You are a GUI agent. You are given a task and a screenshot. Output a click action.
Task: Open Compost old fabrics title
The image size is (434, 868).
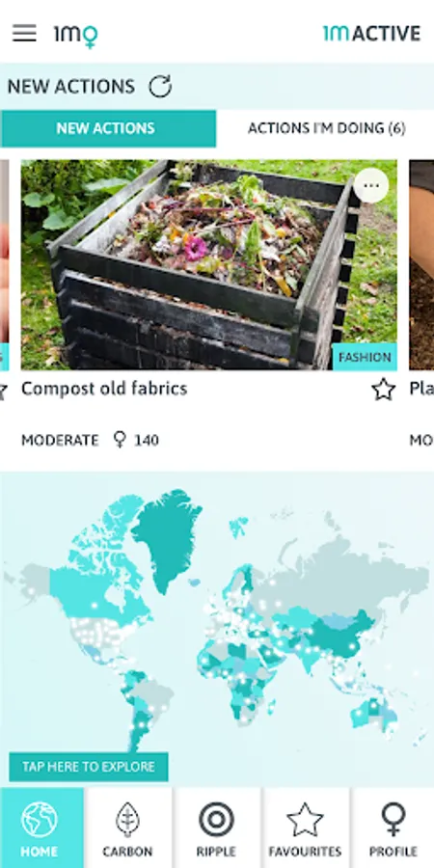point(104,389)
